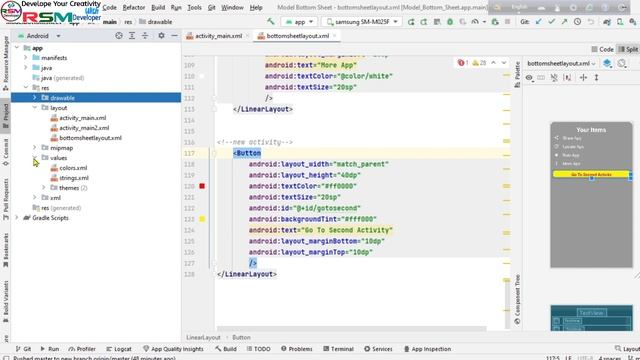Click the green Debug bug icon
The height and width of the screenshot is (360, 640).
click(x=450, y=22)
